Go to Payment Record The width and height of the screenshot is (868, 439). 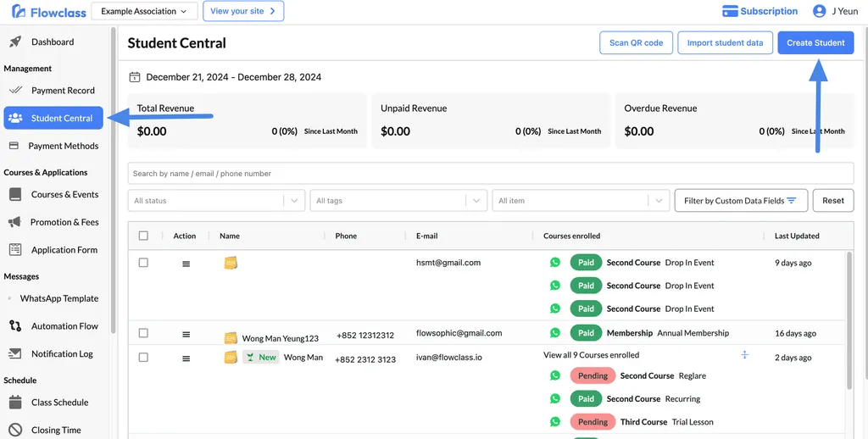pos(55,90)
